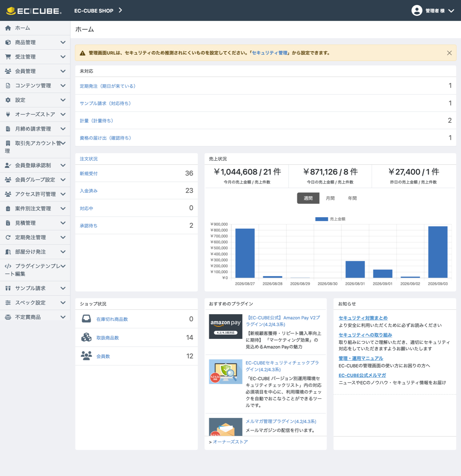Dismiss the security warning banner

(x=449, y=53)
